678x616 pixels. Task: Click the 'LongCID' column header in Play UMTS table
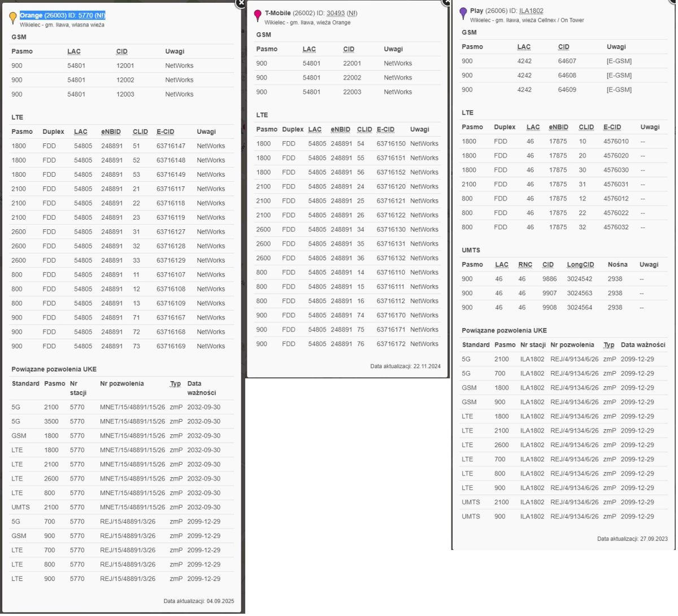tap(581, 265)
